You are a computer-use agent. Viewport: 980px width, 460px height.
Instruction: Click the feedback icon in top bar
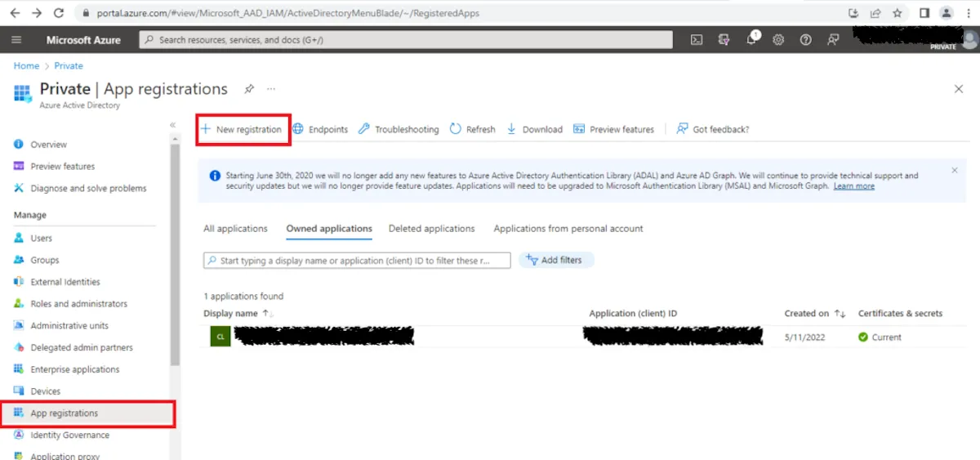coord(833,39)
